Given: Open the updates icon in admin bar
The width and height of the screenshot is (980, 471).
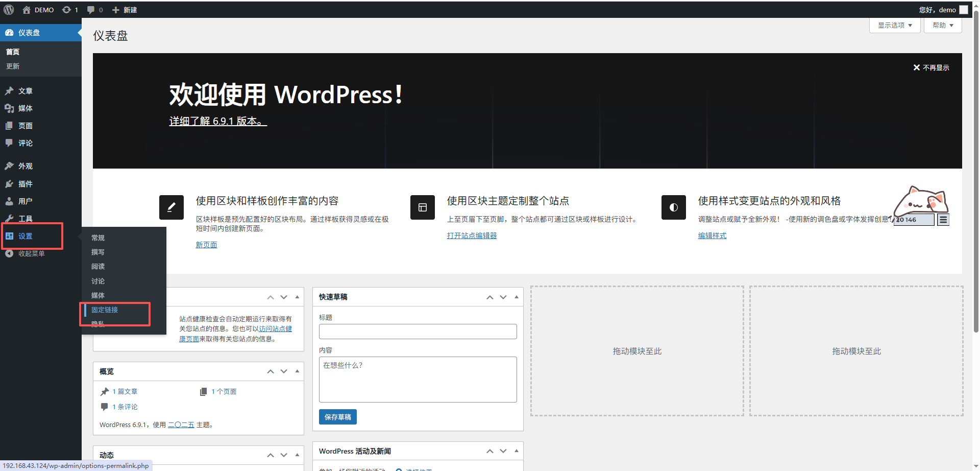Looking at the screenshot, I should [x=67, y=10].
